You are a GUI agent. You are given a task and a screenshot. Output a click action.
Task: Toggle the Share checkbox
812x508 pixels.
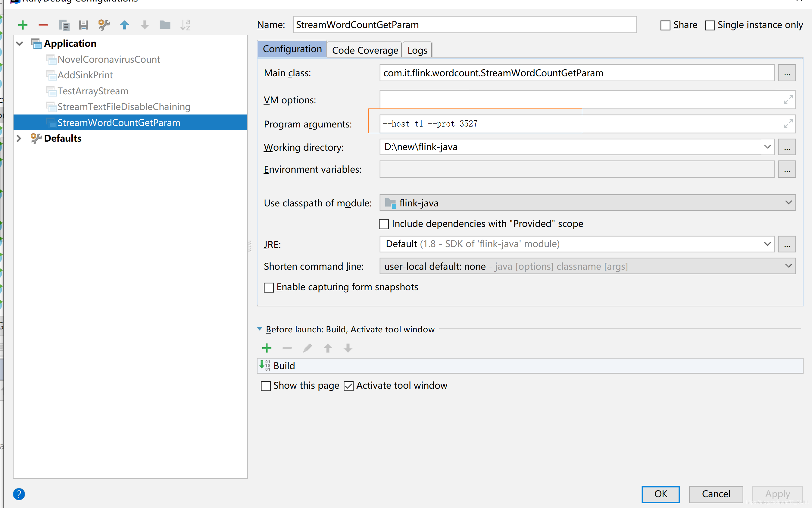coord(665,25)
